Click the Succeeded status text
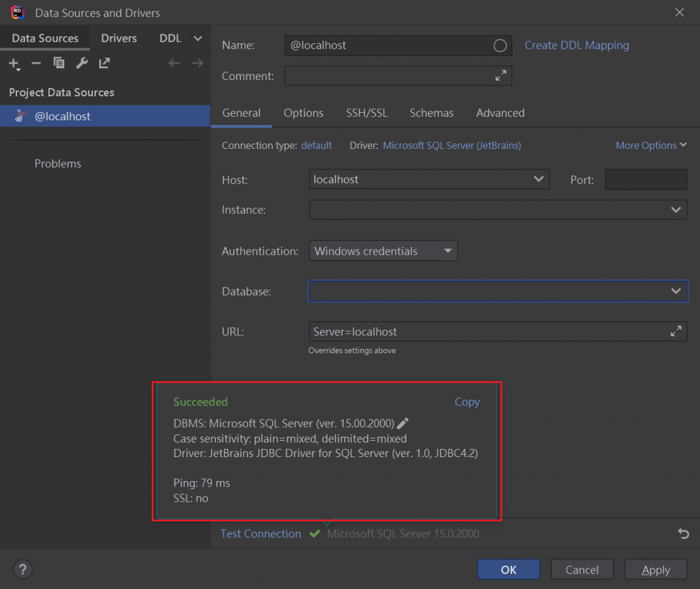 pyautogui.click(x=200, y=402)
